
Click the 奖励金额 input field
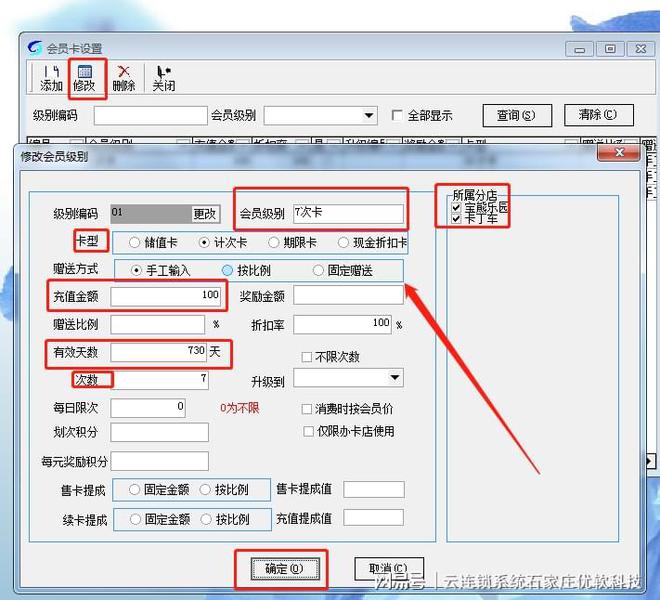(x=348, y=295)
